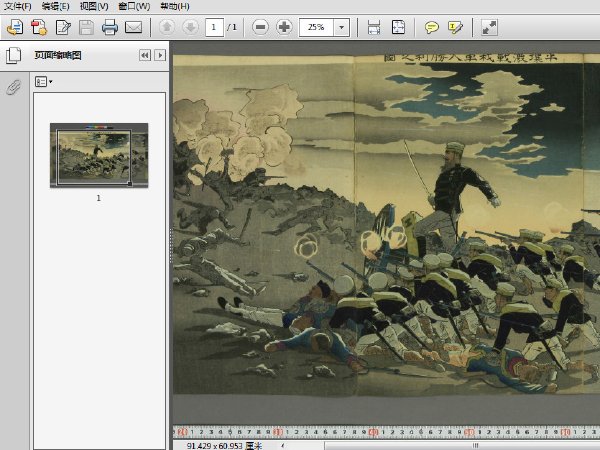The height and width of the screenshot is (450, 600).
Task: Click the email envelope icon
Action: (x=134, y=27)
